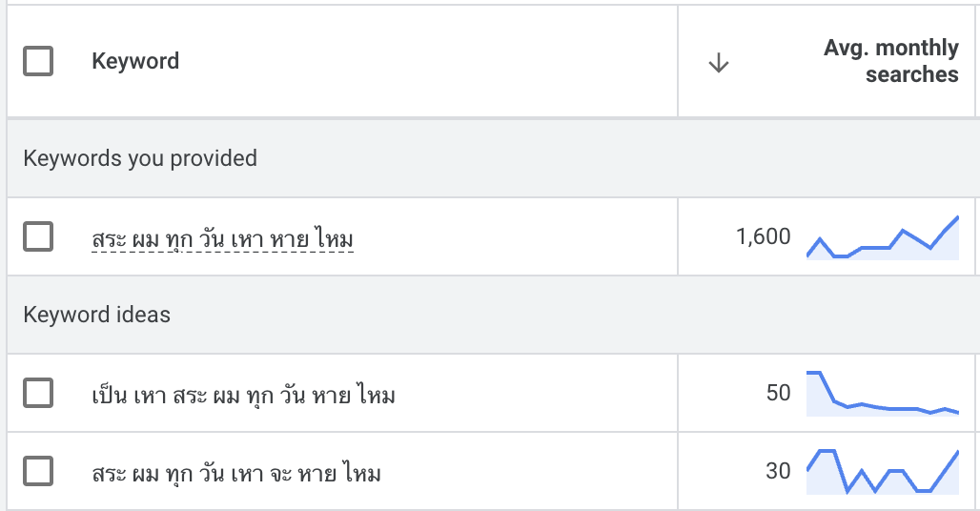The height and width of the screenshot is (511, 980).
Task: Open trend sparkline for the 1,600 searches keyword
Action: 882,239
